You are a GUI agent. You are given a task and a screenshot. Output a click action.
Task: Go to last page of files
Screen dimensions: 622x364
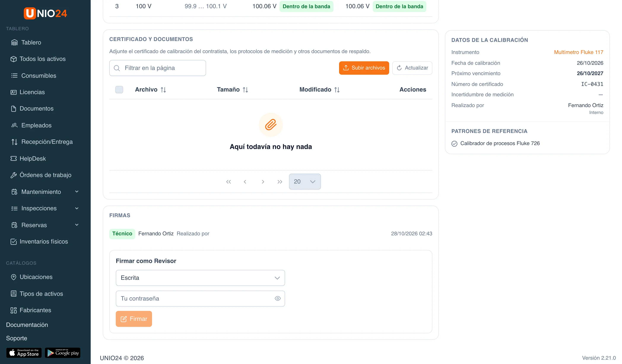[x=280, y=182]
